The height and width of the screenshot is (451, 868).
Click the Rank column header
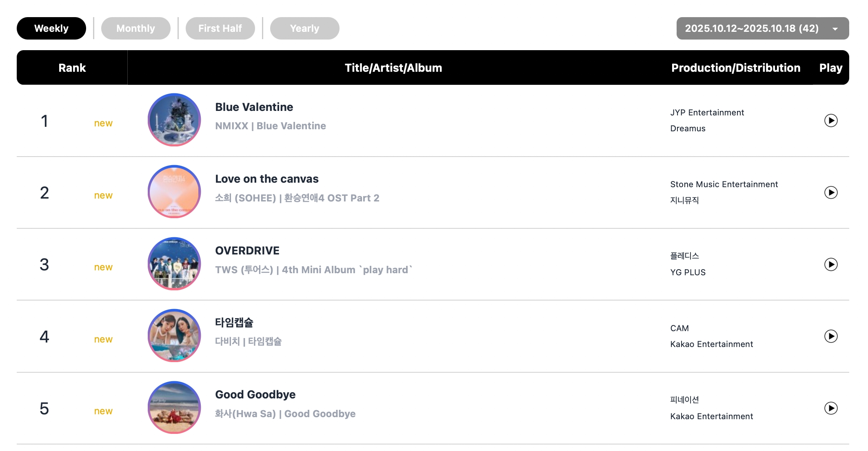[72, 68]
